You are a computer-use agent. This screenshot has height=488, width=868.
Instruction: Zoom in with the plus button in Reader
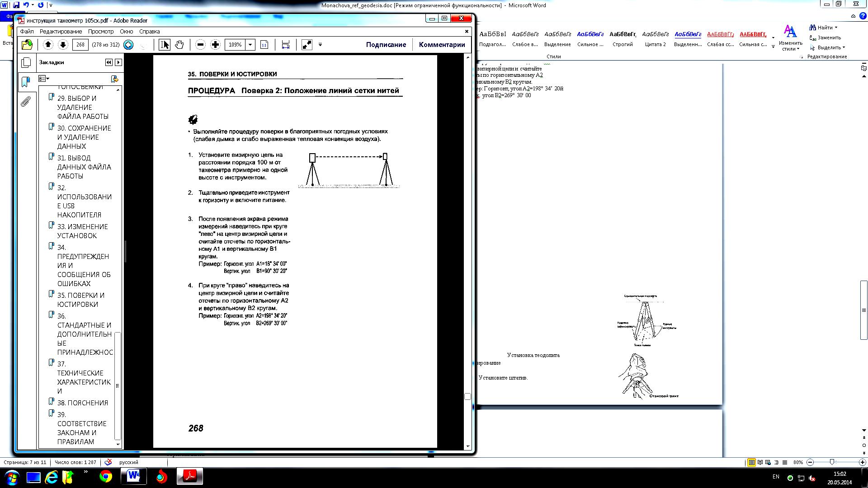[215, 44]
